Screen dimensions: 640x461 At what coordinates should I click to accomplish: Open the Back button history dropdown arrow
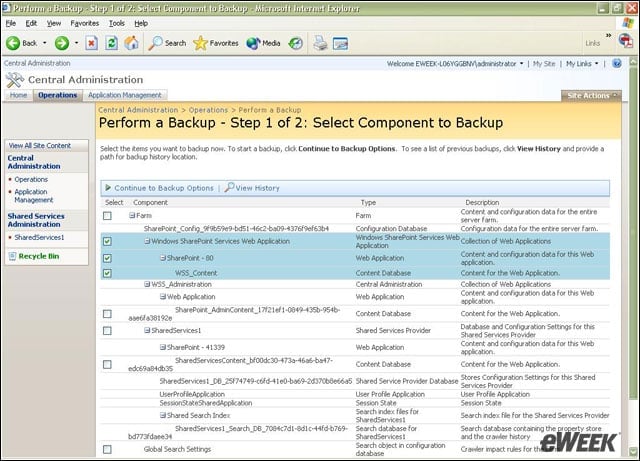[44, 43]
